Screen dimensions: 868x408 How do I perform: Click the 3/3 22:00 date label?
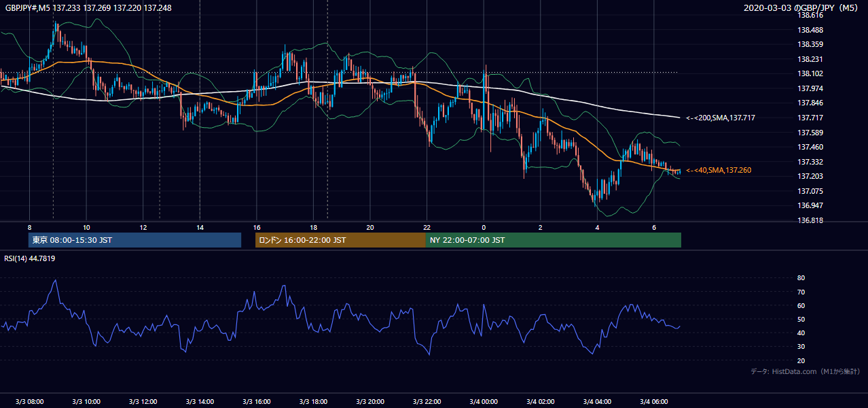point(427,401)
